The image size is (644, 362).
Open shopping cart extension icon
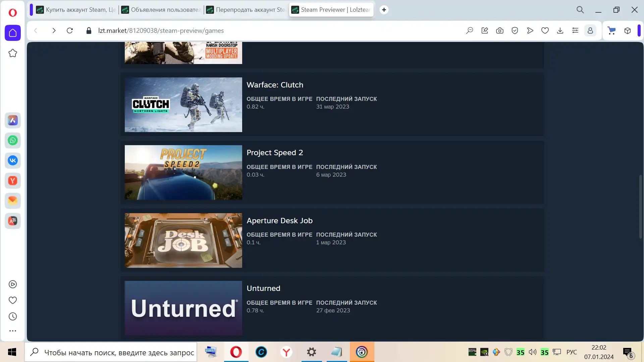612,31
